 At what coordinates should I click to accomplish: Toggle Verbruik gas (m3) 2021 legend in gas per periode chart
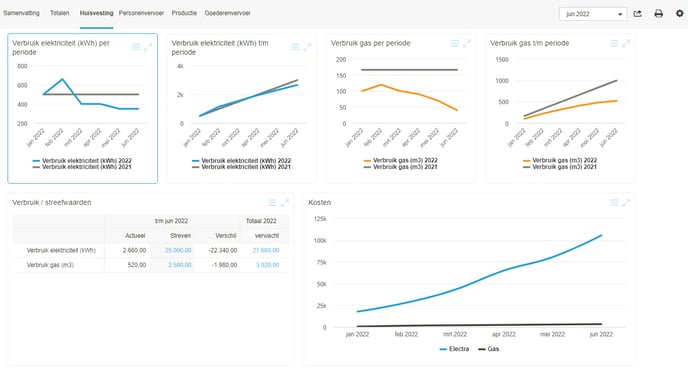(x=400, y=167)
